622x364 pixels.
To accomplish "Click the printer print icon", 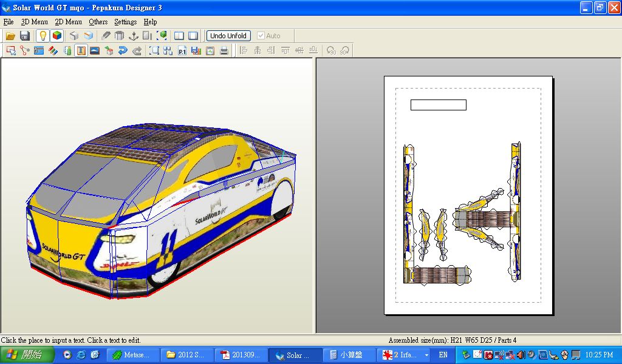I will (x=224, y=51).
